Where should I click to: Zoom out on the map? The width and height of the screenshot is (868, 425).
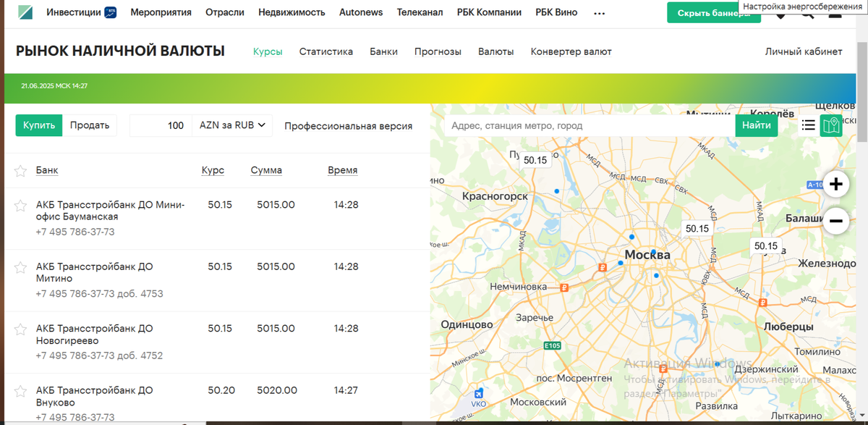pos(836,220)
